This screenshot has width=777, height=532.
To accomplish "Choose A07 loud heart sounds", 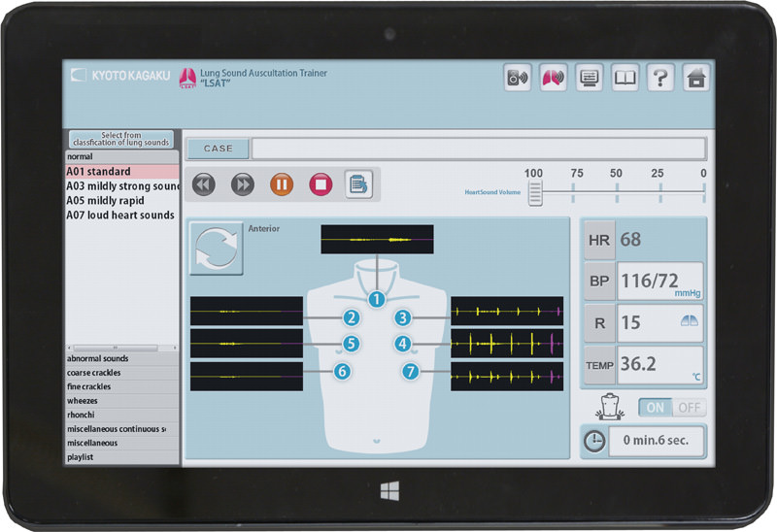I will coord(122,216).
